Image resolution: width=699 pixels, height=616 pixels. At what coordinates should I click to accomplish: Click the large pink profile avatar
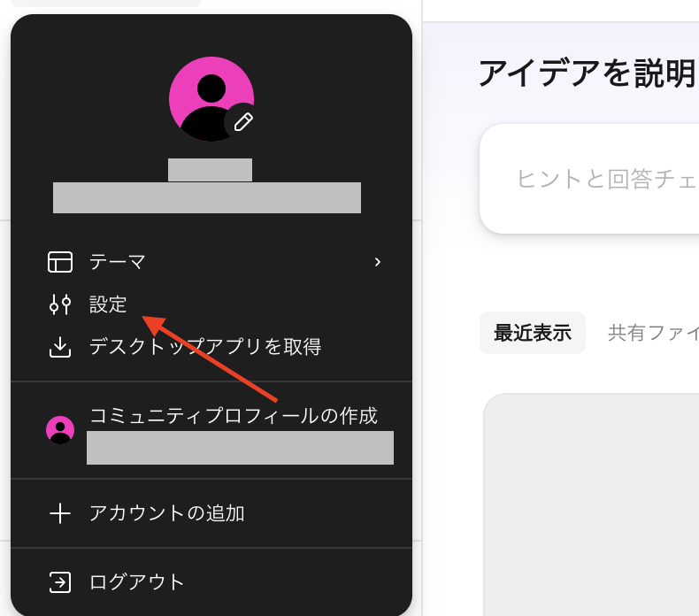pos(211,99)
